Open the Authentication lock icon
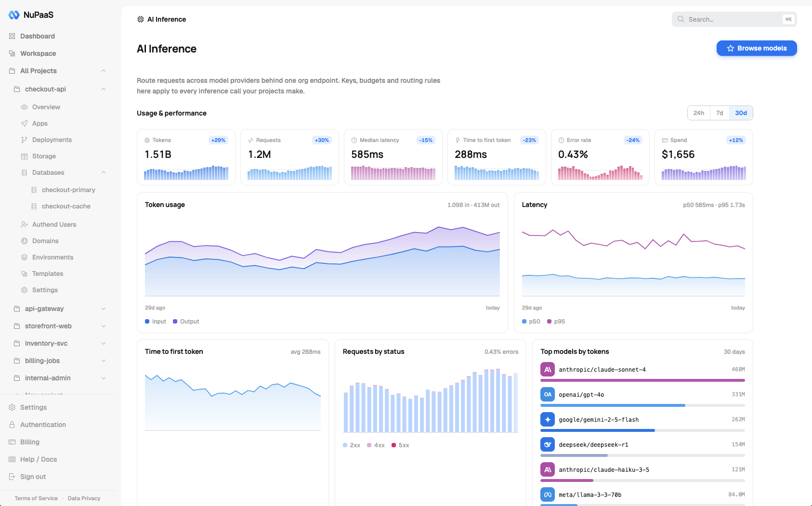 coord(12,425)
